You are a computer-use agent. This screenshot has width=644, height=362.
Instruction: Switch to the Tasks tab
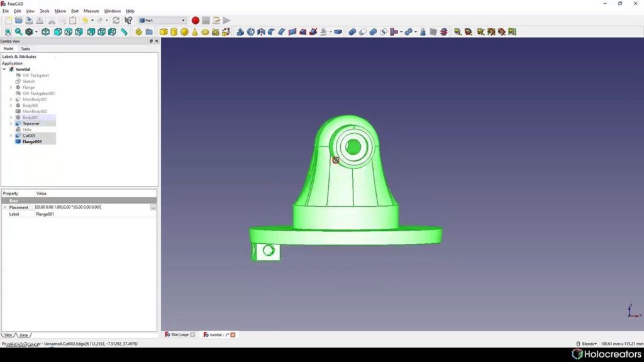pyautogui.click(x=25, y=49)
